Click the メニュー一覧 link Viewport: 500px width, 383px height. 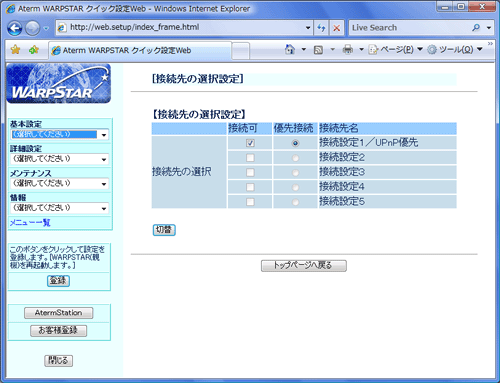(30, 223)
